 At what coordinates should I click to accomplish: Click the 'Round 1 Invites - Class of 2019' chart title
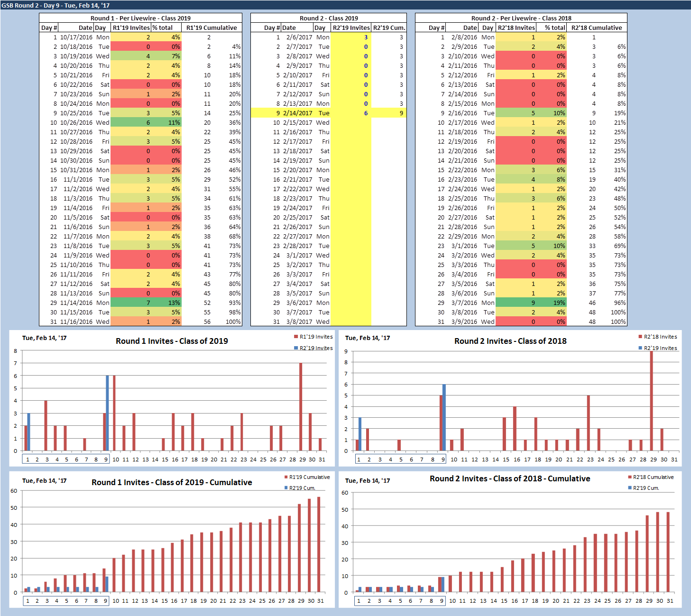172,341
